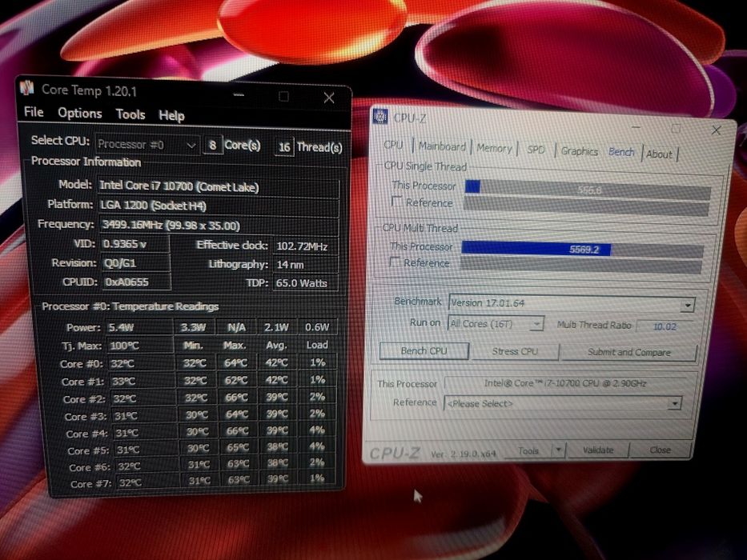This screenshot has height=560, width=747.
Task: Click the Effective clock value 102.72MHz
Action: (305, 246)
